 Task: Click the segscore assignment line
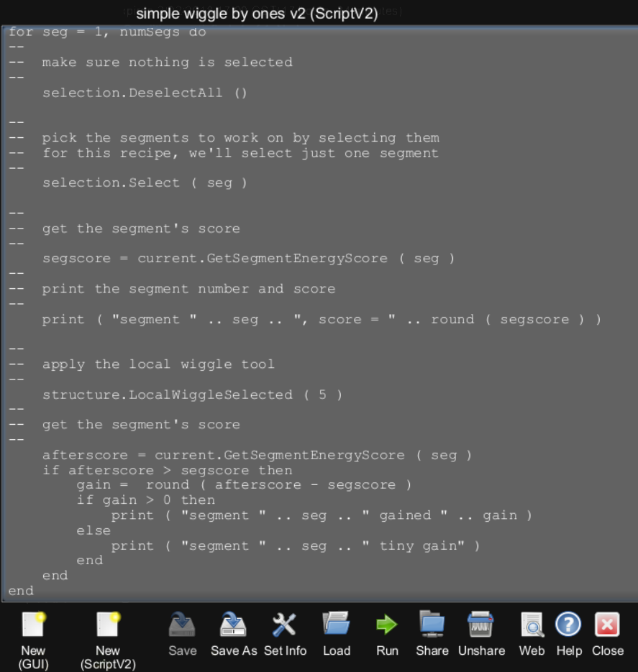coord(248,259)
